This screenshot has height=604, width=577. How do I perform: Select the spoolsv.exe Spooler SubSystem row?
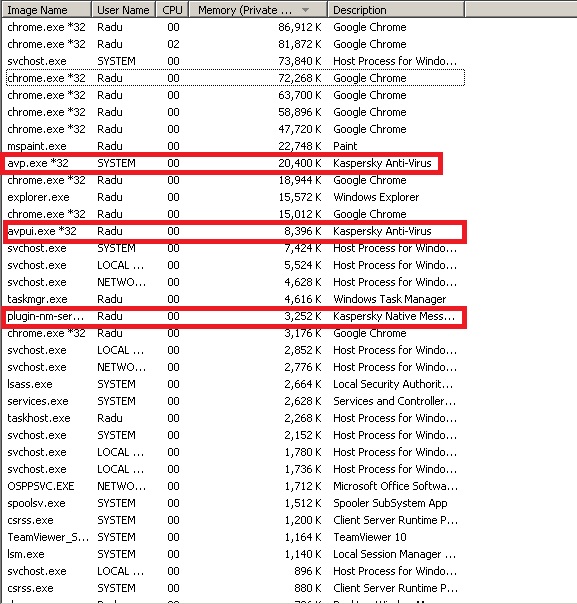click(233, 503)
